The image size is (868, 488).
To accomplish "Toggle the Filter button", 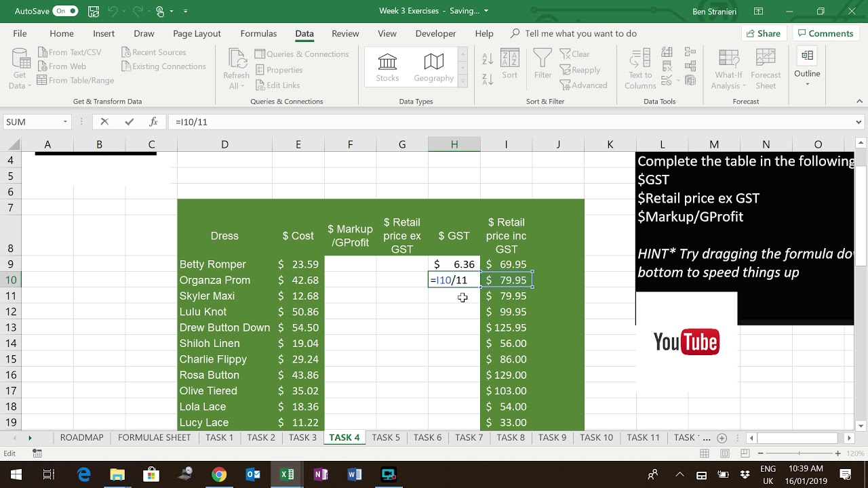I will tap(542, 64).
